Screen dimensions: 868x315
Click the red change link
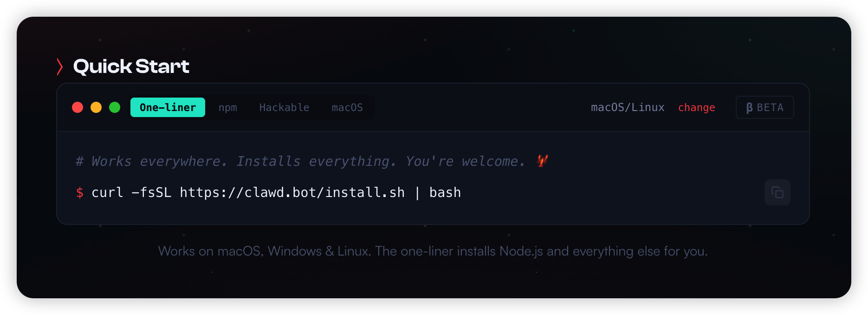click(696, 107)
